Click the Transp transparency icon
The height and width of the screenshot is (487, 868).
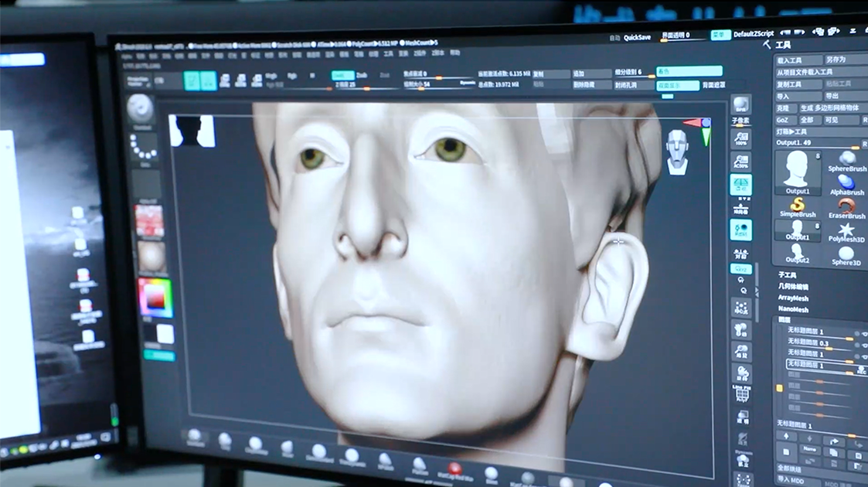pos(742,416)
